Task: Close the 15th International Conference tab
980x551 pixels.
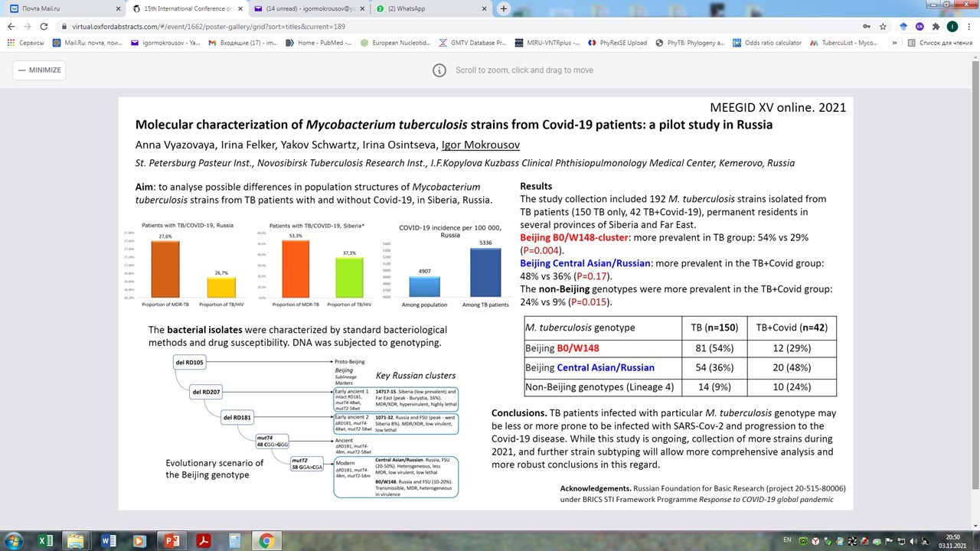Action: point(240,9)
